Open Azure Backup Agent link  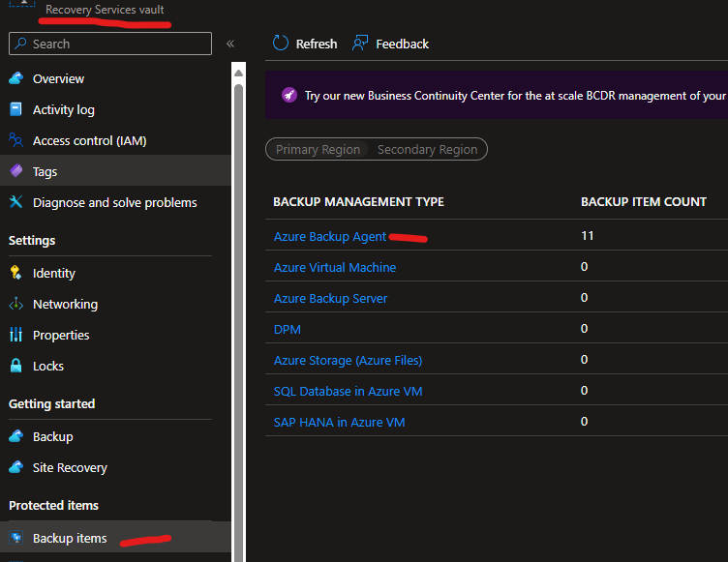[330, 236]
